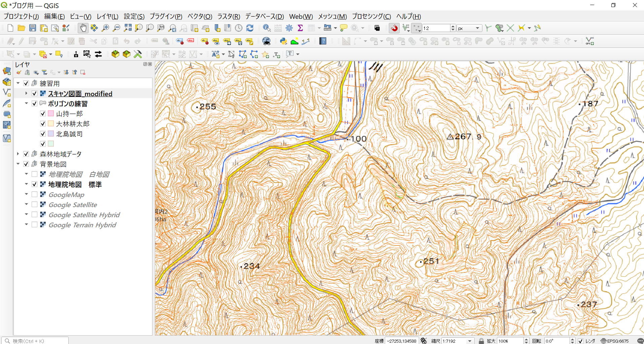Click the Save Project floppy icon
Viewport: 644px width, 344px height.
(x=33, y=28)
